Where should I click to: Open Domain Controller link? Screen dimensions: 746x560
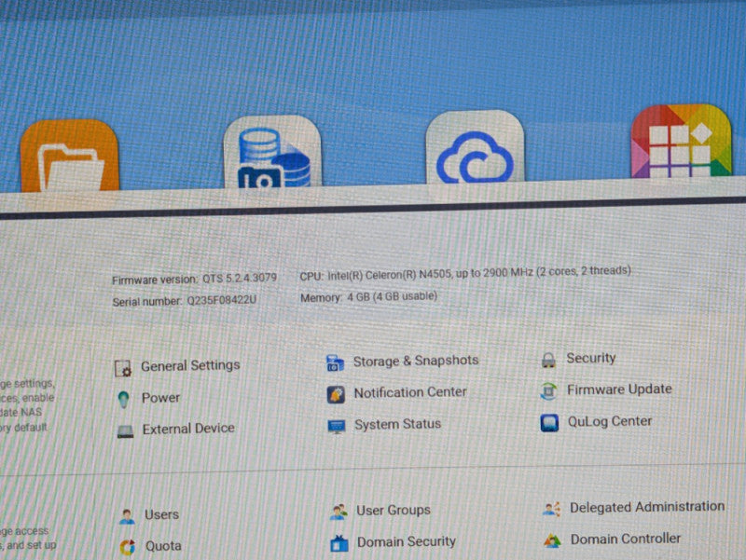tap(626, 540)
